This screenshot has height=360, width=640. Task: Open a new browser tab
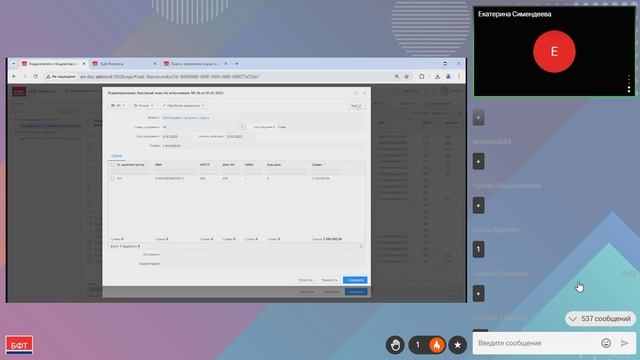[237, 64]
